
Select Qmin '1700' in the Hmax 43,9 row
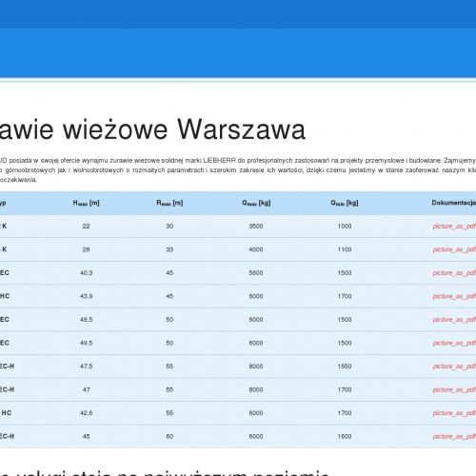[345, 296]
